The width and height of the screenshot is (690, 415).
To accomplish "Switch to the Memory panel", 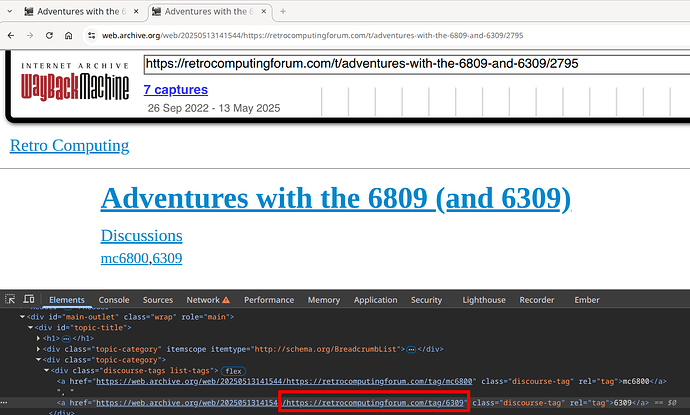I will coord(324,300).
